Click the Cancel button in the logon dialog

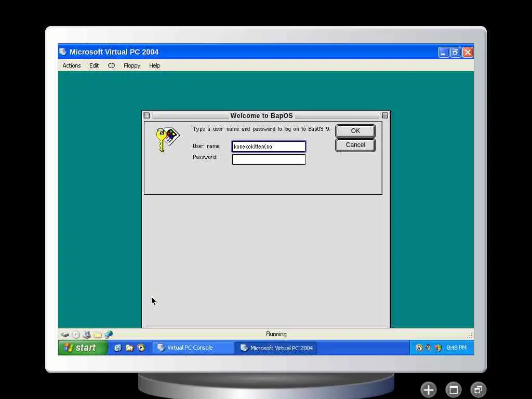coord(355,145)
